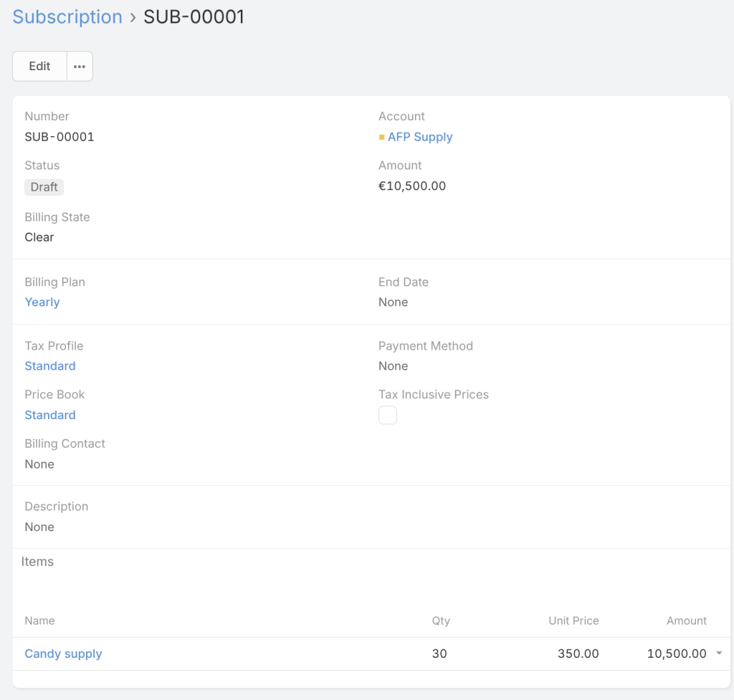Open the AFP Supply account link
Screen dimensions: 734x700
tap(420, 137)
